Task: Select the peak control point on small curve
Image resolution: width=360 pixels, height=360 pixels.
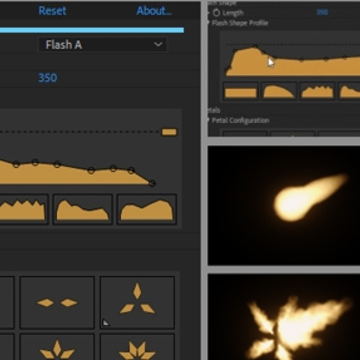Action: pyautogui.click(x=255, y=46)
